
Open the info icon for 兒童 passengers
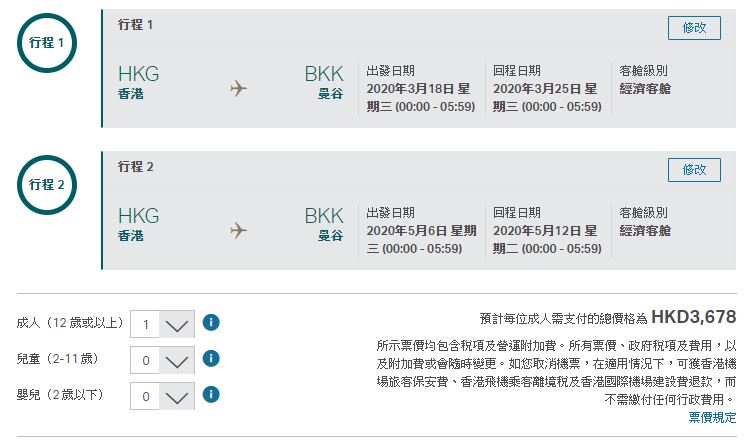[x=211, y=358]
